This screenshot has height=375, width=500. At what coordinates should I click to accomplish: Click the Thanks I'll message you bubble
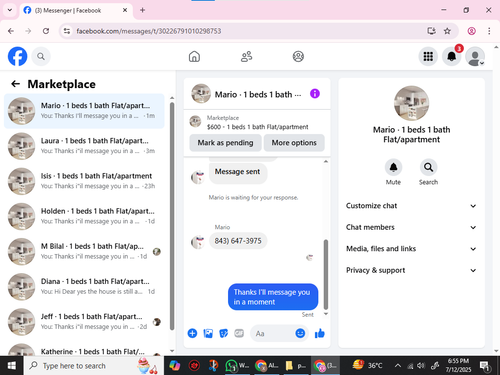click(273, 297)
